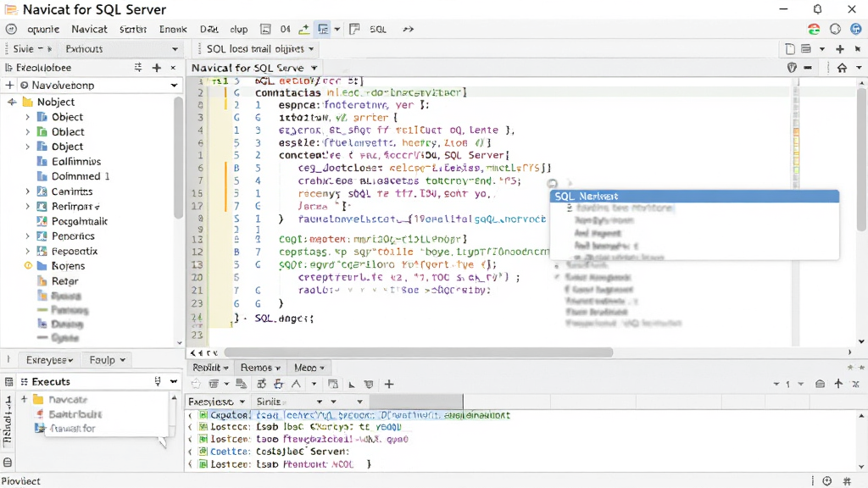Click the plus icon in top-right bar
Image resolution: width=868 pixels, height=488 pixels.
click(x=840, y=49)
